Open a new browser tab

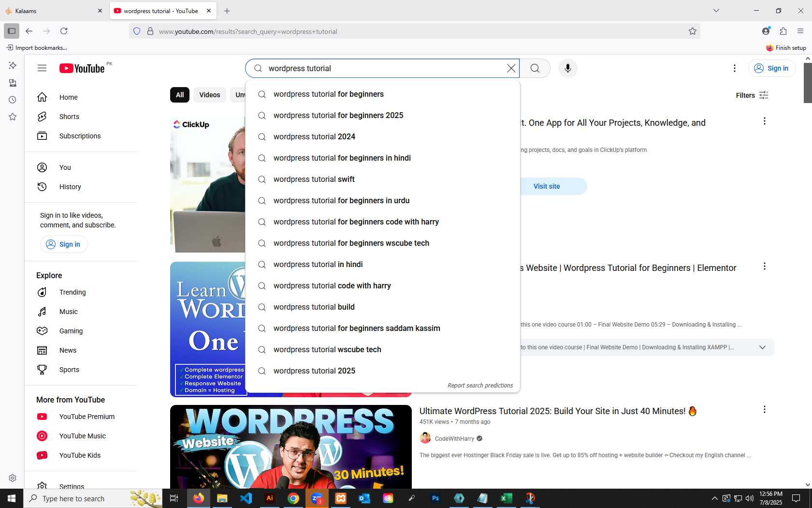pyautogui.click(x=227, y=11)
